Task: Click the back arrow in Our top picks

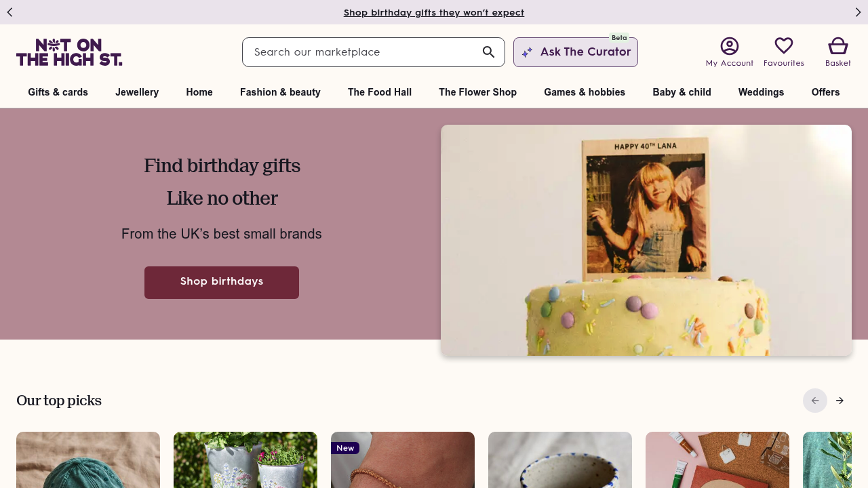Action: [815, 401]
